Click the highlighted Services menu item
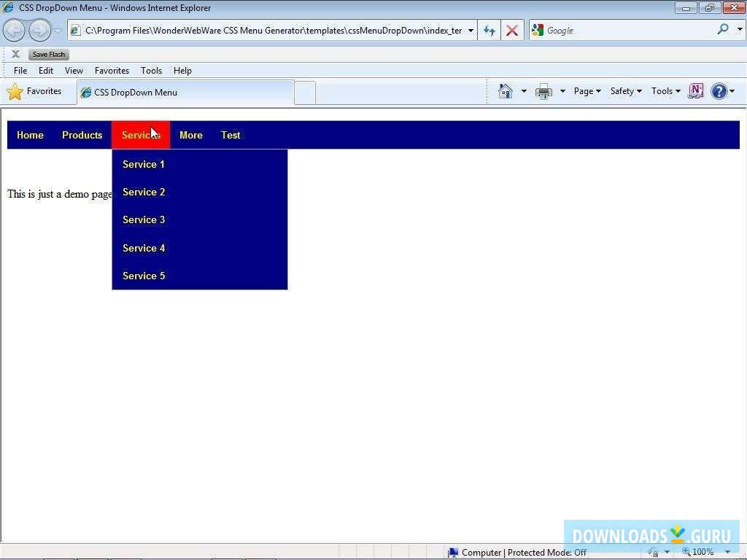This screenshot has height=560, width=747. click(141, 135)
